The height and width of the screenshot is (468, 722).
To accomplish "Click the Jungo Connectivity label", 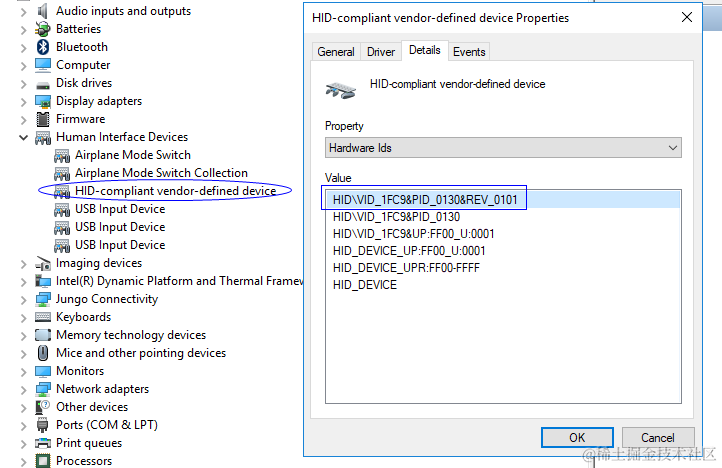I will (x=107, y=299).
